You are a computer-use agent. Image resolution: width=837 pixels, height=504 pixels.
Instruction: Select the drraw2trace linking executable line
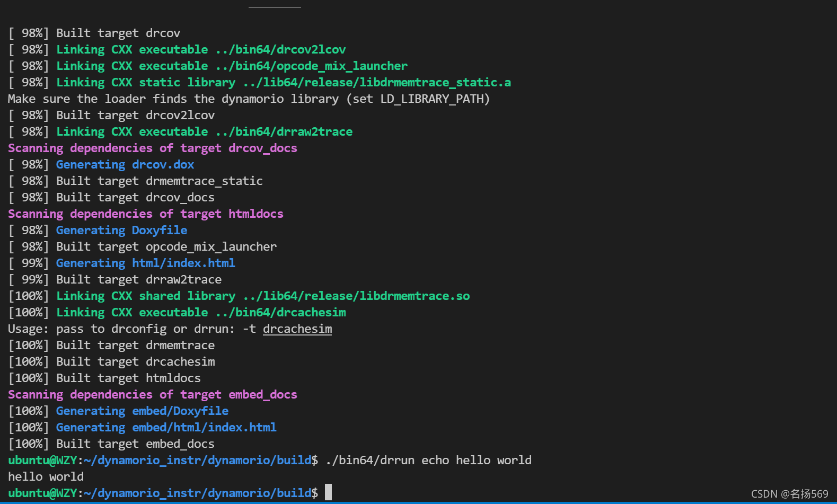[x=180, y=132]
